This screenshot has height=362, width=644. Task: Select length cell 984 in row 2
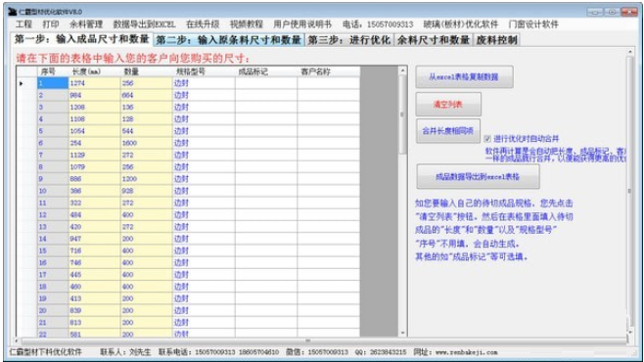95,95
